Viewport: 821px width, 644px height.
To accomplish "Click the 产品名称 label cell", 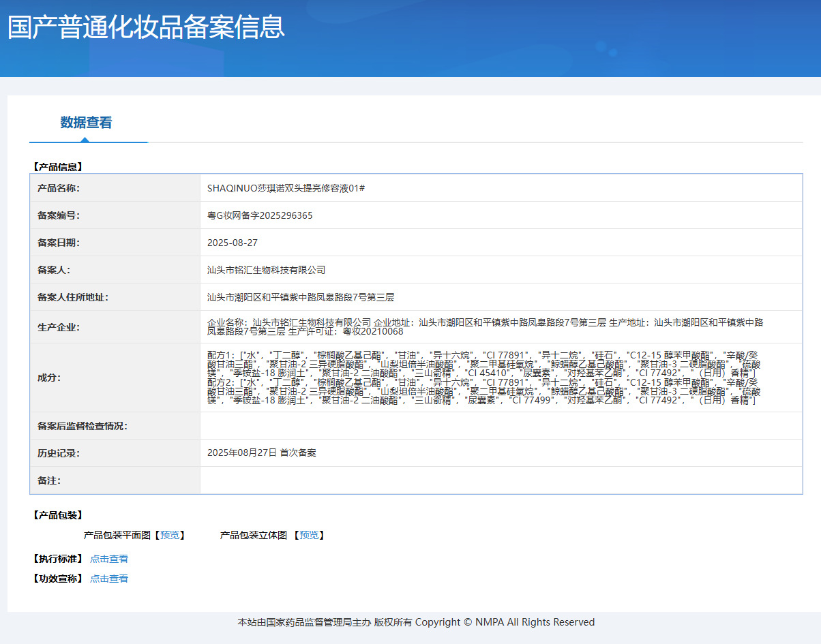I will (x=115, y=188).
